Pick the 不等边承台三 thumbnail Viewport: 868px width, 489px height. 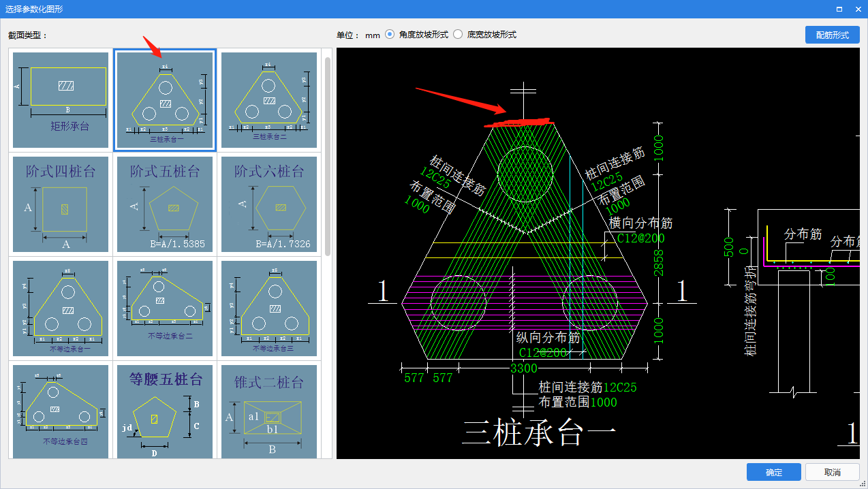(x=269, y=309)
